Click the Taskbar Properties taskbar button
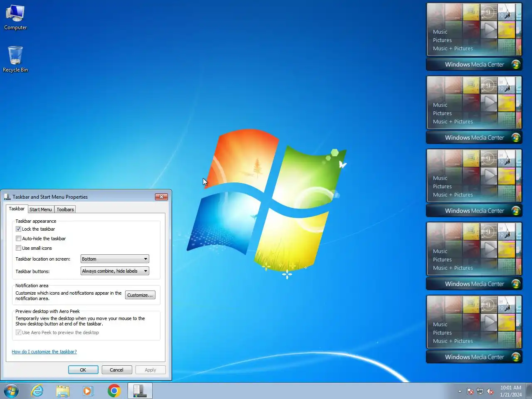 pos(140,391)
